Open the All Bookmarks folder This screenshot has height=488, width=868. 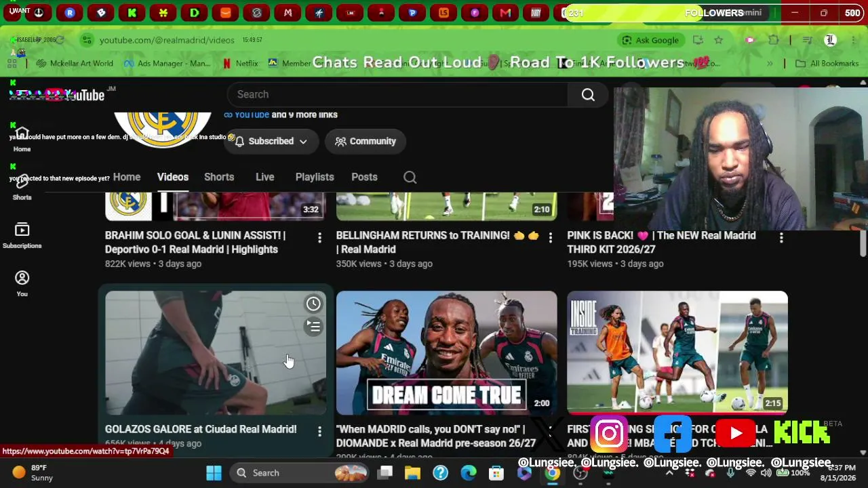click(827, 63)
